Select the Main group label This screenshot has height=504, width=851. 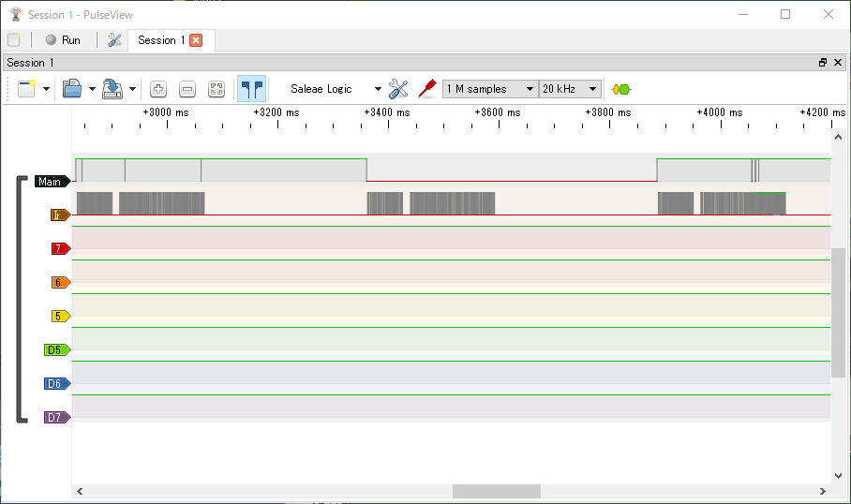click(x=52, y=181)
